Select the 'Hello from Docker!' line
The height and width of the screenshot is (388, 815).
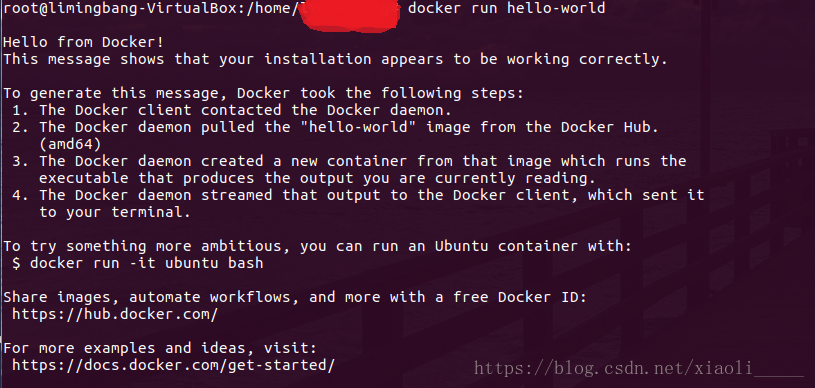(84, 42)
